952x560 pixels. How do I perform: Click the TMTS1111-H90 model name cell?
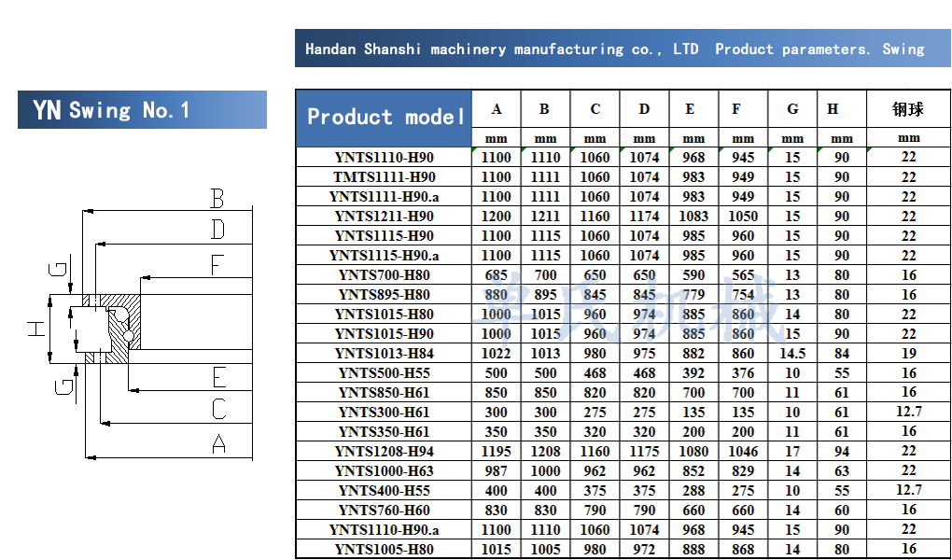click(385, 176)
